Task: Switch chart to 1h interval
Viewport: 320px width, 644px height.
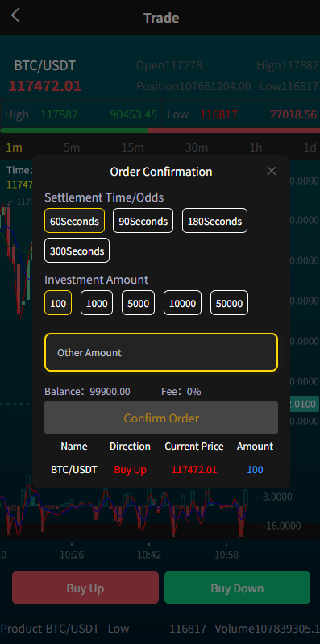Action: (x=256, y=147)
